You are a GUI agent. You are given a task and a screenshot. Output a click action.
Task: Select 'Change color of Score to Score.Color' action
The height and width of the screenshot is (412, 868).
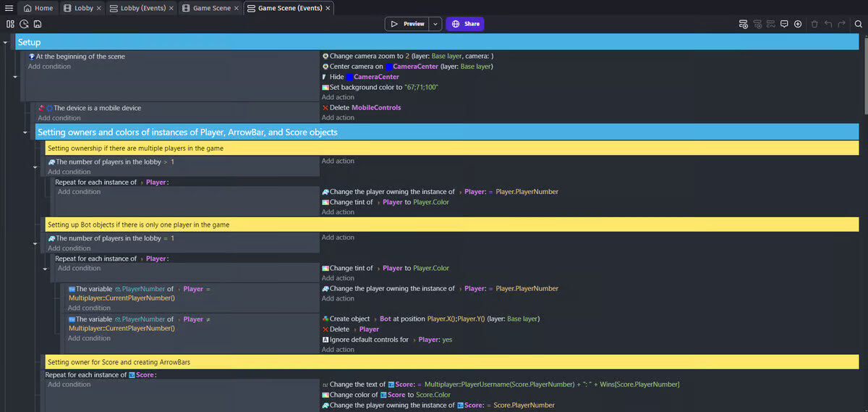(x=386, y=395)
